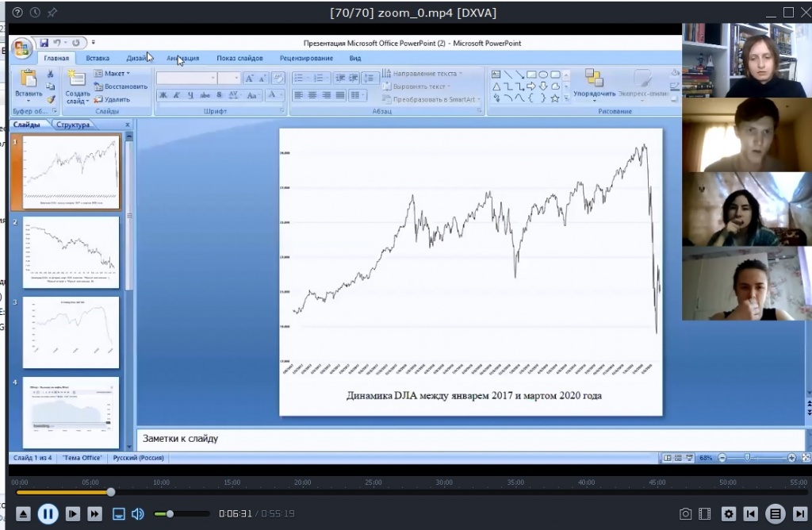Toggle pin window always on top

pyautogui.click(x=52, y=13)
